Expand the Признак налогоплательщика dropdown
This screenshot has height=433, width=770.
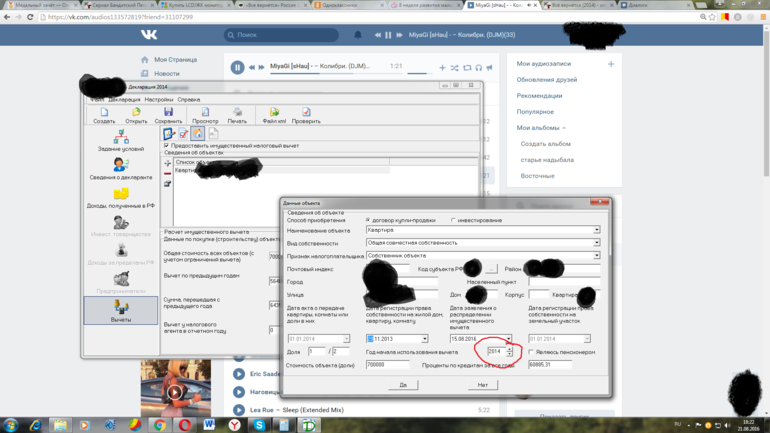click(597, 256)
